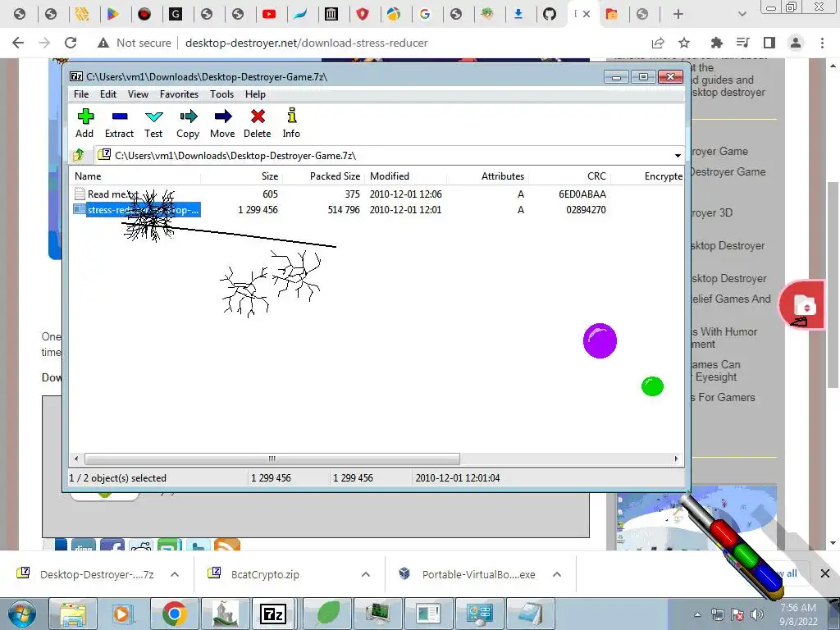Click the Extract toolbar icon
This screenshot has height=630, width=840.
point(119,123)
